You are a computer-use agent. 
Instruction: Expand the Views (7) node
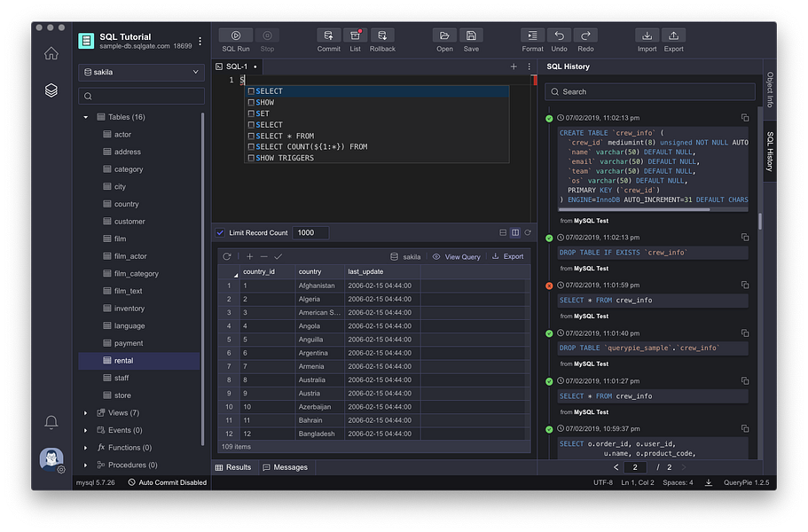[x=85, y=413]
